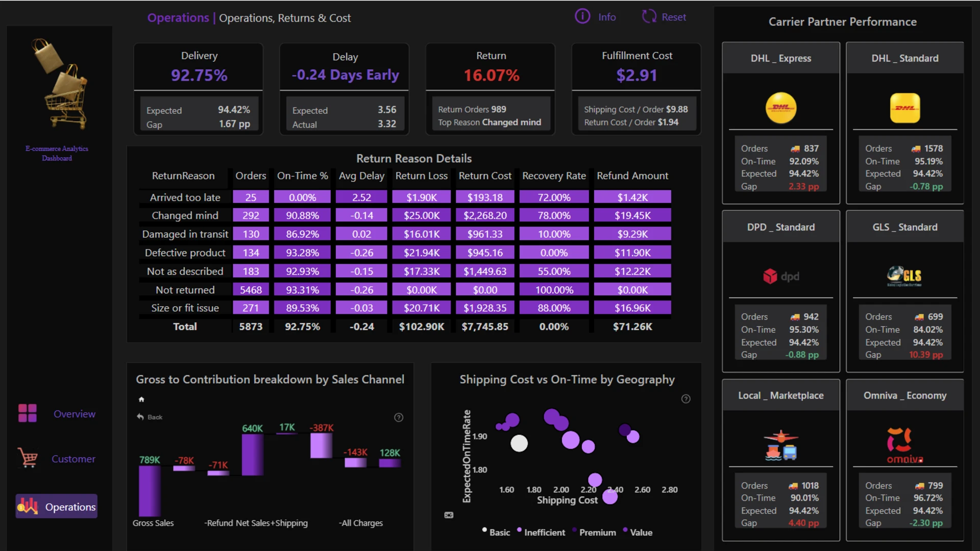Image resolution: width=980 pixels, height=551 pixels.
Task: Click the $16.01K Damaged in transit cell
Action: [x=421, y=234]
